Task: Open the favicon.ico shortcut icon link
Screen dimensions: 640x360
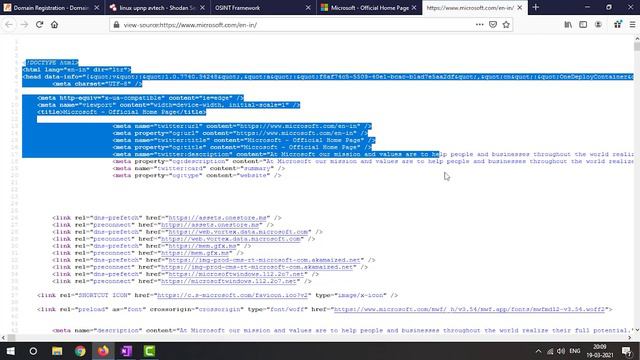Action: (232, 295)
